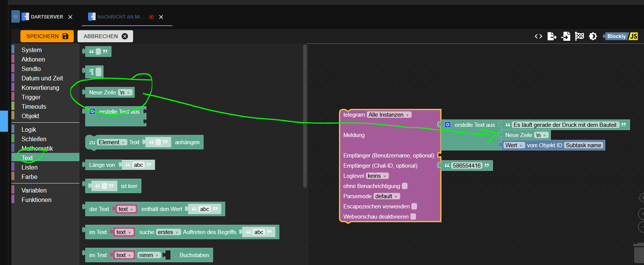Close the NACHRICHT AN MI... tab

(x=161, y=17)
